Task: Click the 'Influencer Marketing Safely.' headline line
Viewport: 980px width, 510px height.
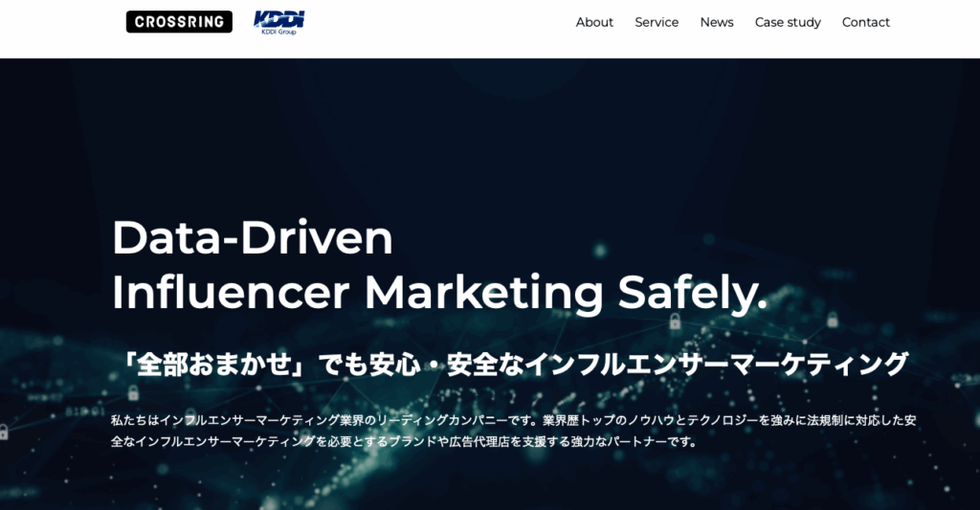Action: 439,293
